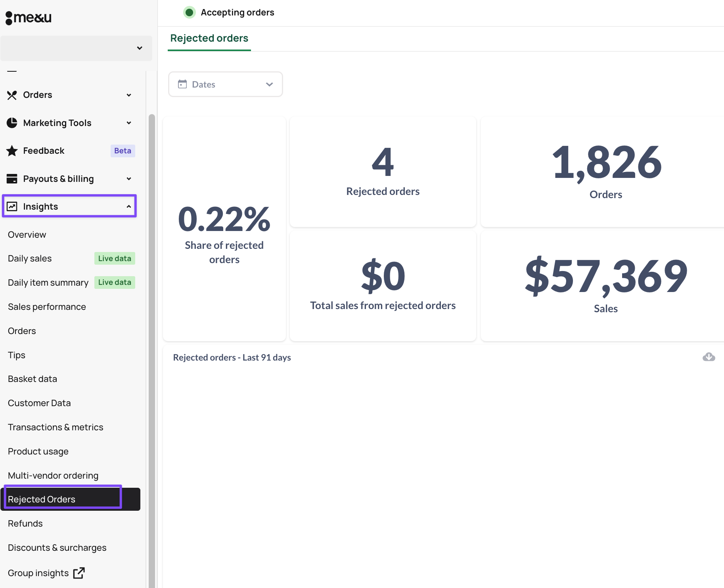Click the Marketing Tools pie chart icon
The image size is (724, 588).
pos(12,123)
